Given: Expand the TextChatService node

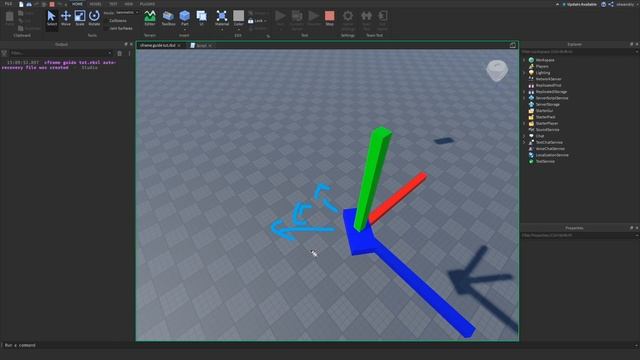Looking at the screenshot, I should click(524, 142).
